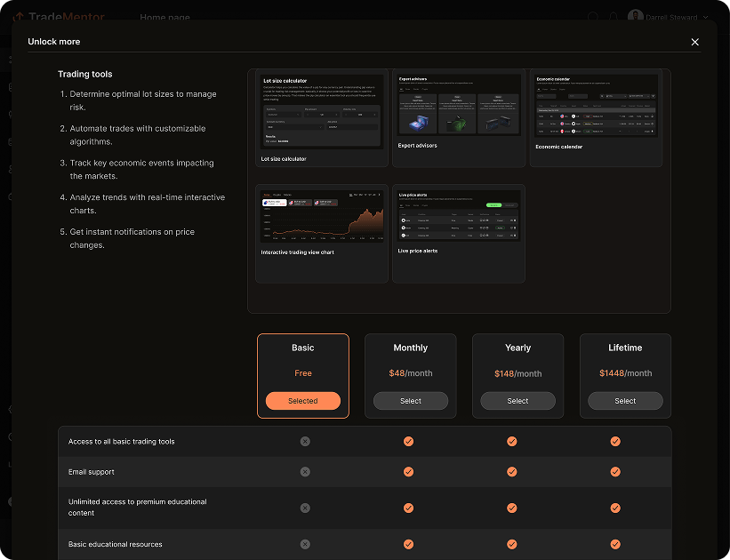Click the "$1448/month" price text
The width and height of the screenshot is (730, 560).
(625, 373)
